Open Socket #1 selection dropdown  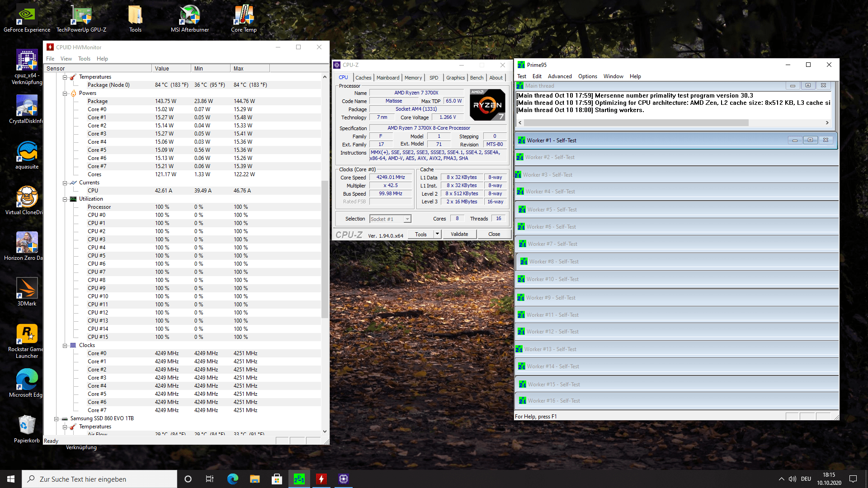pos(407,219)
